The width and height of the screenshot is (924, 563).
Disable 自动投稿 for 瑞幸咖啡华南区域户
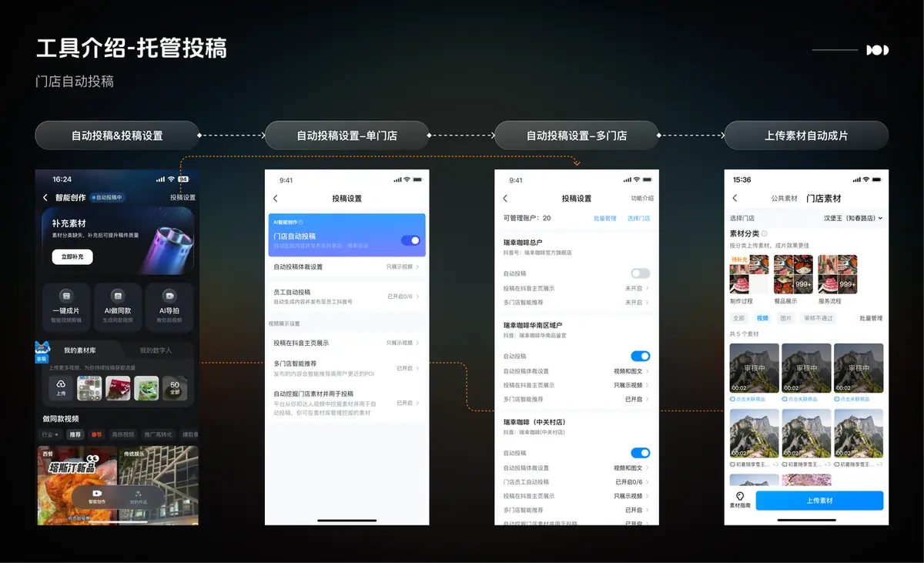tap(641, 356)
